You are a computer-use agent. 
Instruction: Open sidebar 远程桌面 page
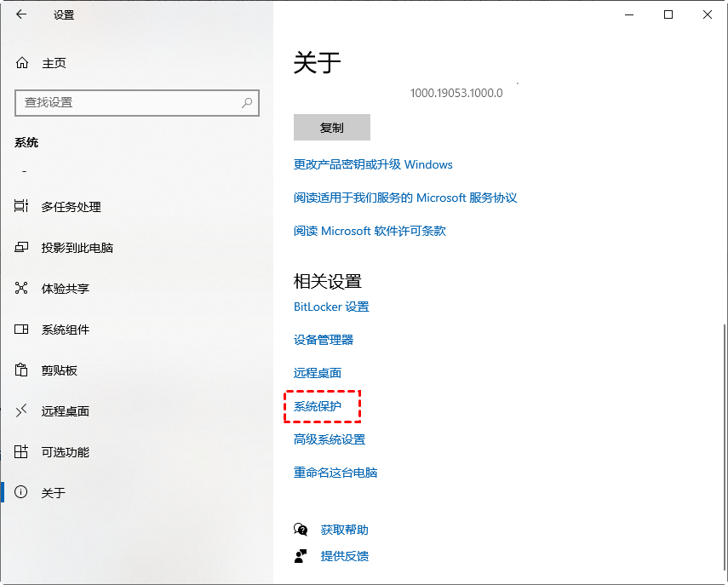65,411
